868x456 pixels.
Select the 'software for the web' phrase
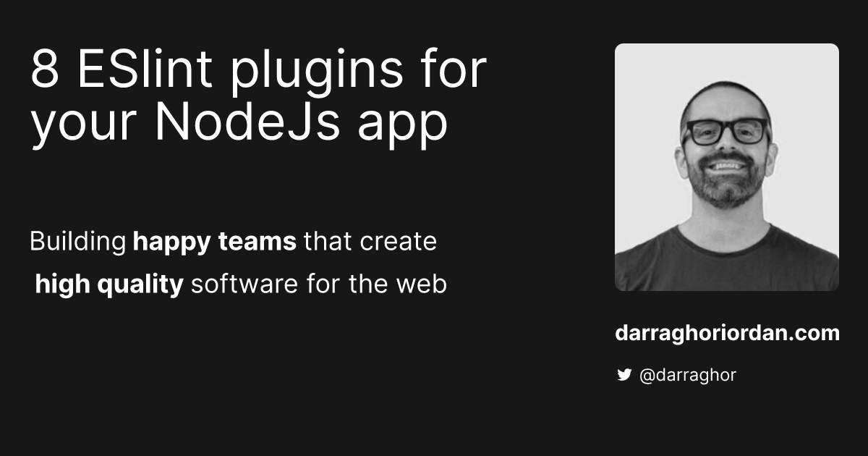[318, 284]
